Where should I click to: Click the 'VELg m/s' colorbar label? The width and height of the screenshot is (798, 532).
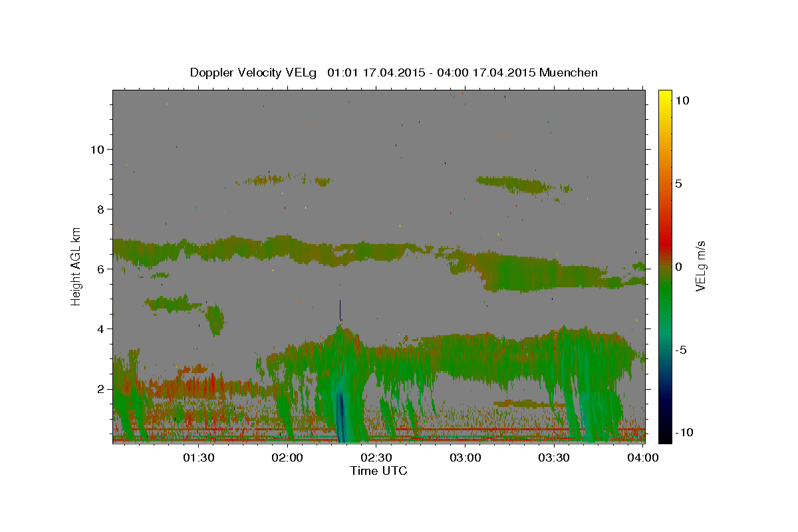click(x=700, y=267)
